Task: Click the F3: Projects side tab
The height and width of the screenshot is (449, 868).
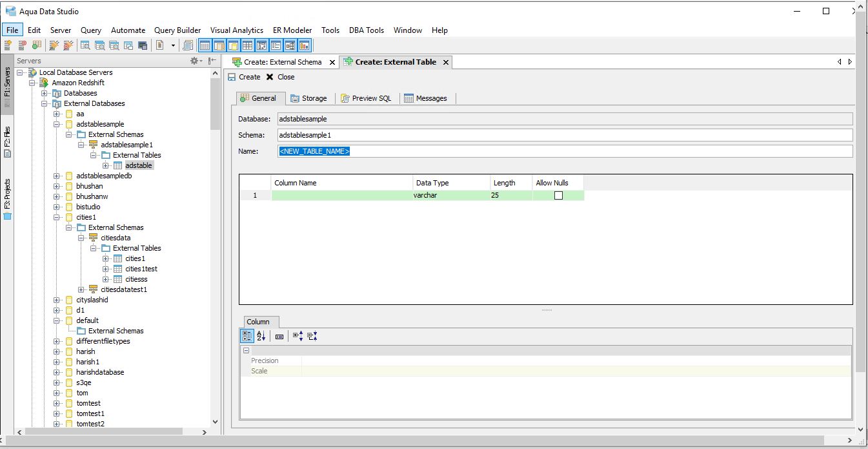Action: click(x=7, y=200)
